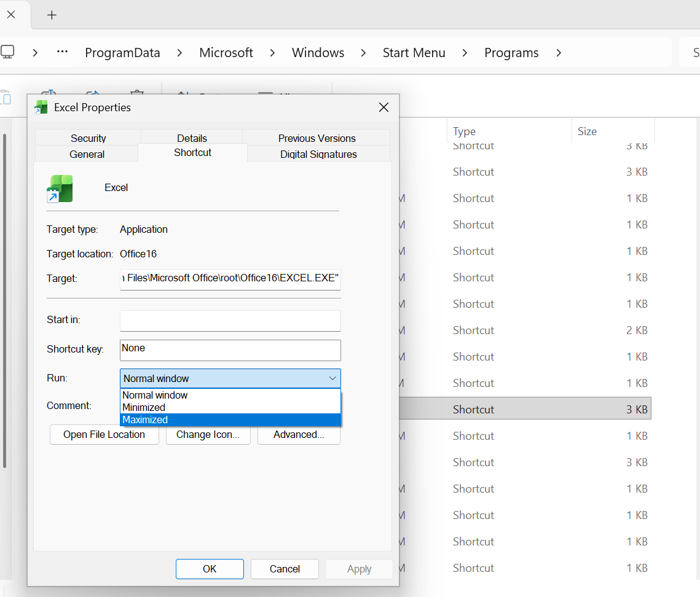
Task: Click OK to confirm properties
Action: point(210,569)
